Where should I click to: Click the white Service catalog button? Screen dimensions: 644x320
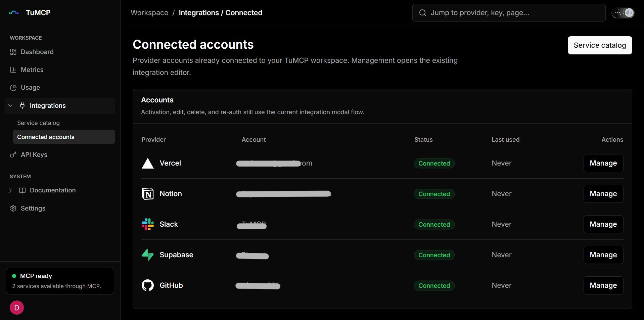(x=600, y=45)
